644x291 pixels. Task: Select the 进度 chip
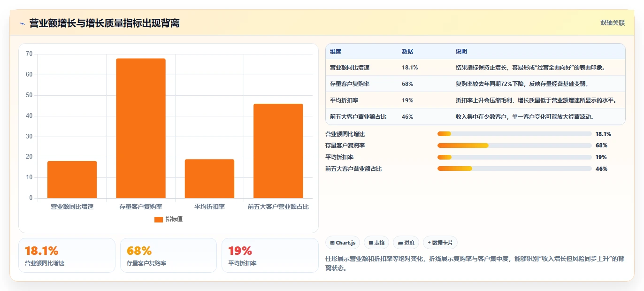406,243
